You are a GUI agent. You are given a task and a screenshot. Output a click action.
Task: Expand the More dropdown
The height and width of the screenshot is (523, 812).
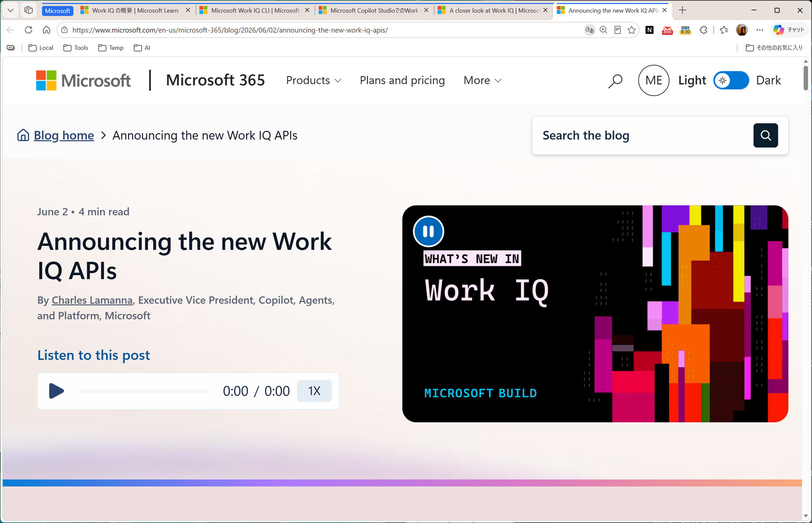pos(483,80)
